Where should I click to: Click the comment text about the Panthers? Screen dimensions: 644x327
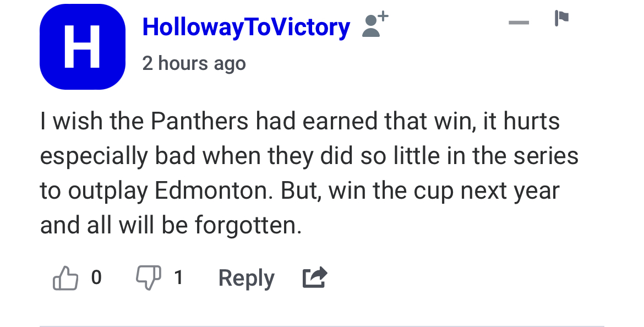pyautogui.click(x=309, y=173)
